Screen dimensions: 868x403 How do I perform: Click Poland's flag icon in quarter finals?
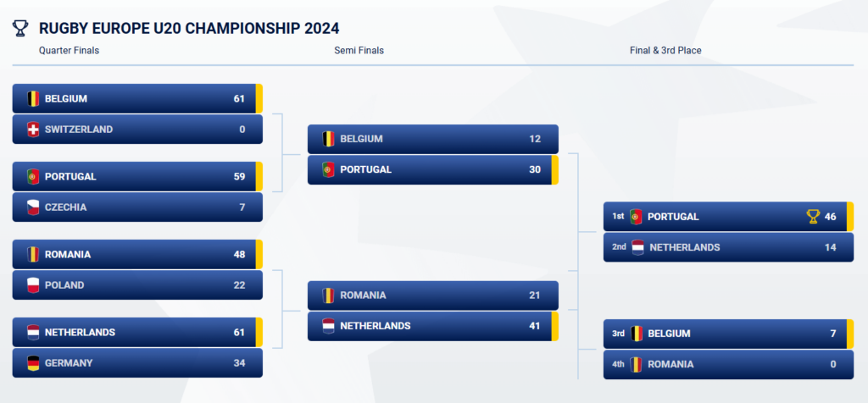click(33, 285)
